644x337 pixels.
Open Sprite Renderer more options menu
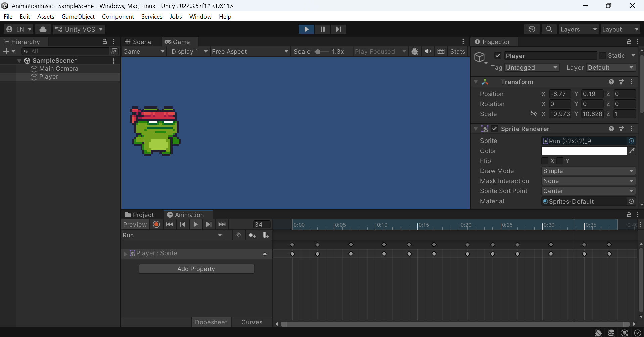(632, 129)
